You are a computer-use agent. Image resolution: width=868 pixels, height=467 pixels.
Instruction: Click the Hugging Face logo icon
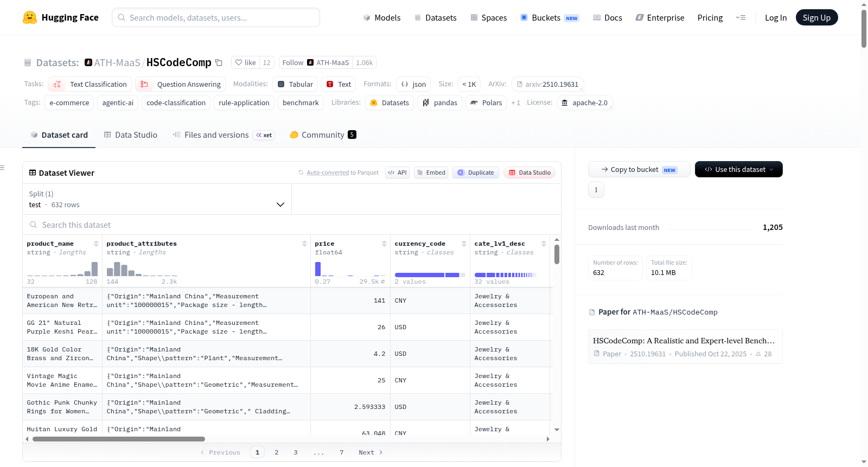pos(30,17)
